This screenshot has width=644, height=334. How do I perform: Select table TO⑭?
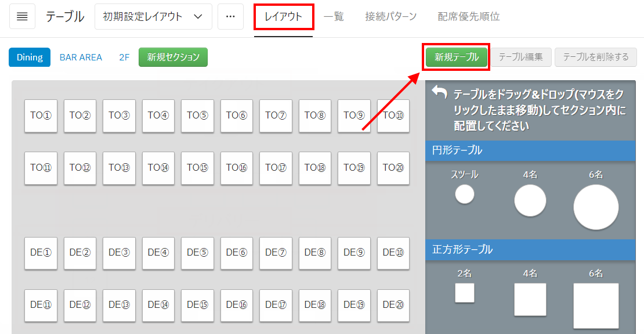(158, 168)
